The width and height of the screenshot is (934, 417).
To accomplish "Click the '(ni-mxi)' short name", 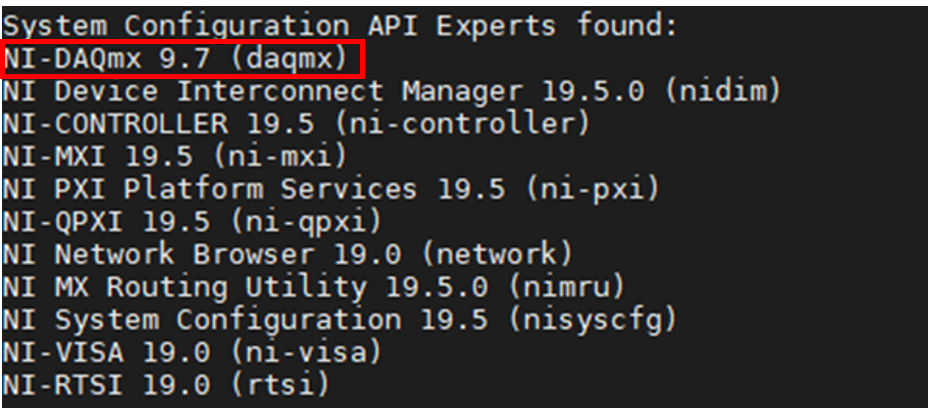I will point(280,157).
